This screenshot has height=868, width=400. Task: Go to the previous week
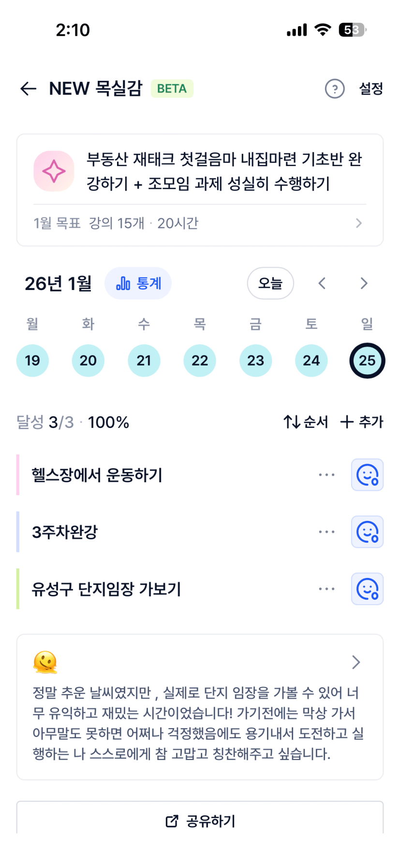[x=322, y=283]
